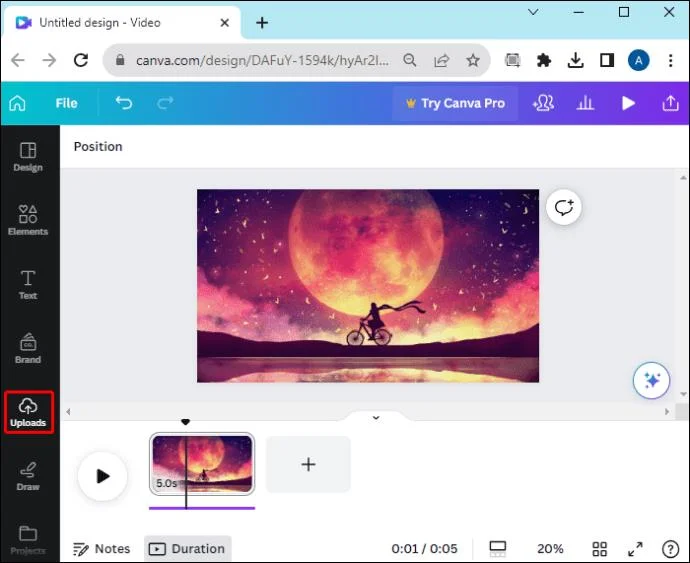Click Try Canva Pro button

click(x=455, y=103)
